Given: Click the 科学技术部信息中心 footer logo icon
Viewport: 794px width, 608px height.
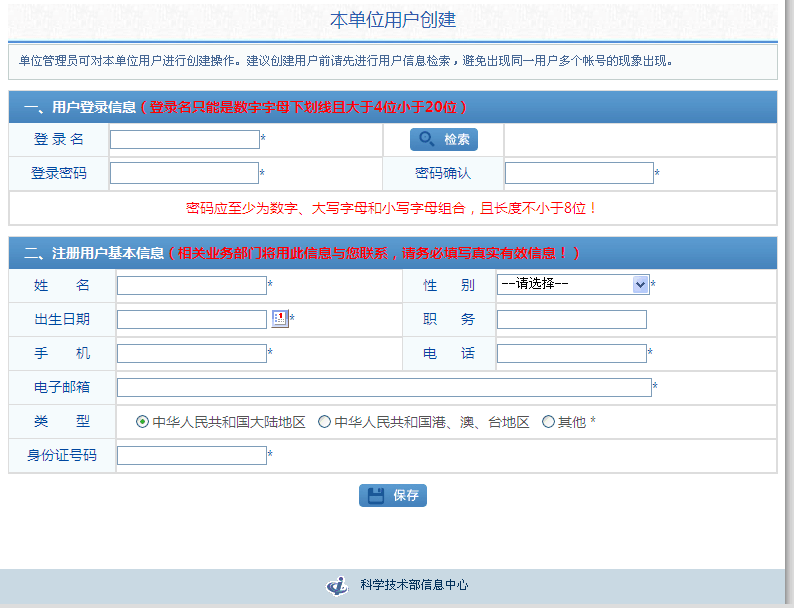Looking at the screenshot, I should pos(338,585).
